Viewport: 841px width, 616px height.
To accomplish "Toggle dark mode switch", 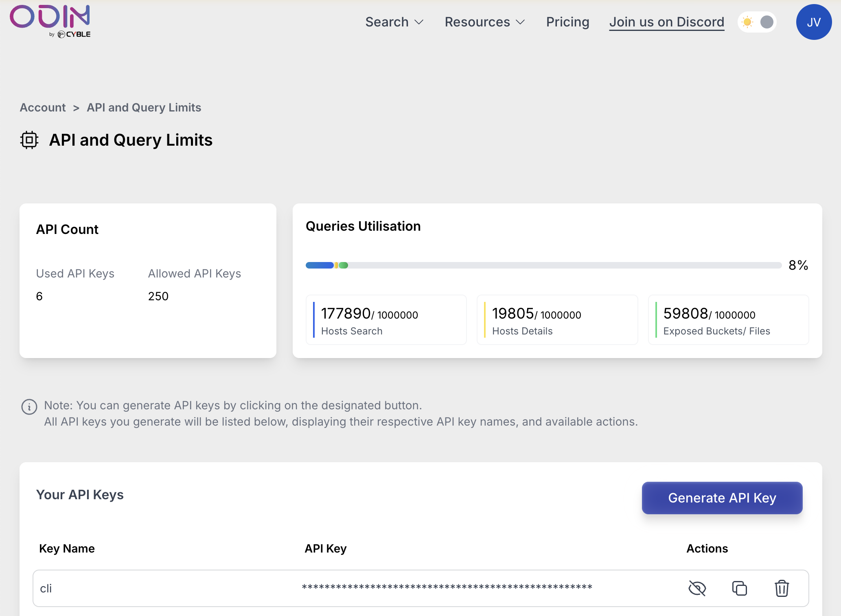I will click(757, 22).
